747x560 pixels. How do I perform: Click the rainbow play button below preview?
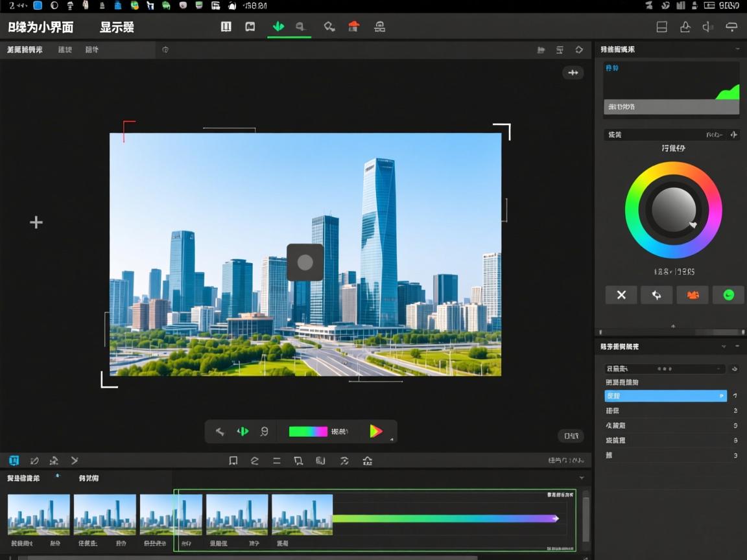point(375,431)
